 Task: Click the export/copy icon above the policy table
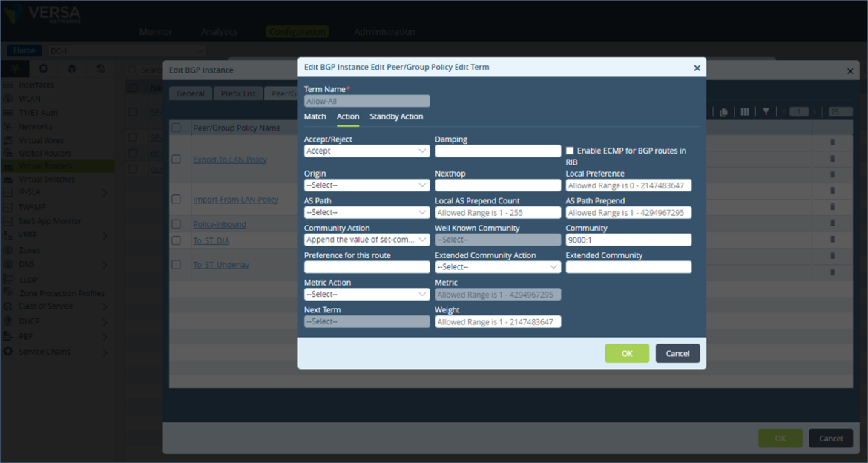(724, 111)
